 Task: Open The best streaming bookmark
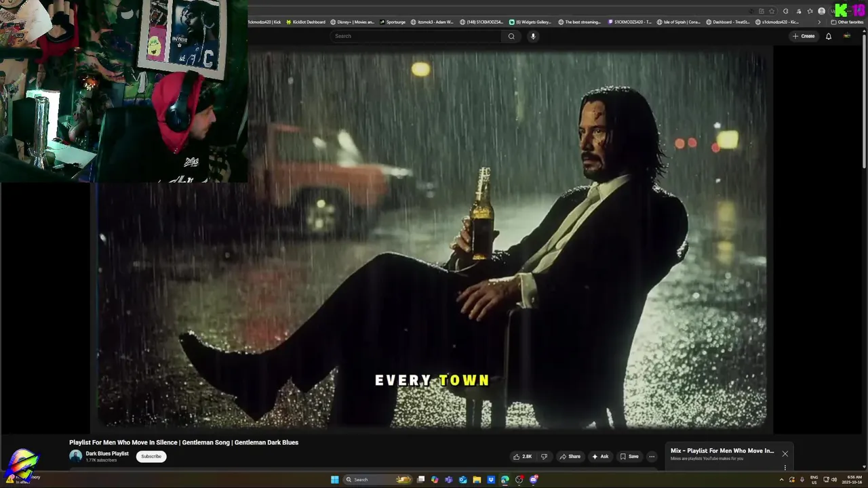580,22
